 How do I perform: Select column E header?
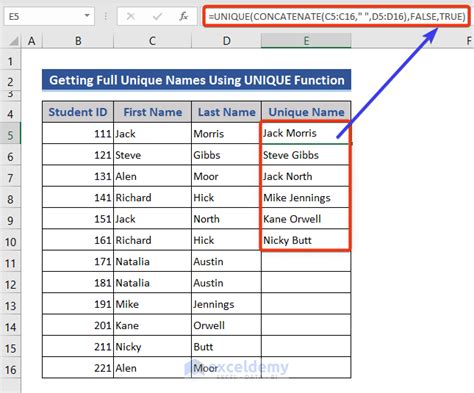[x=306, y=41]
